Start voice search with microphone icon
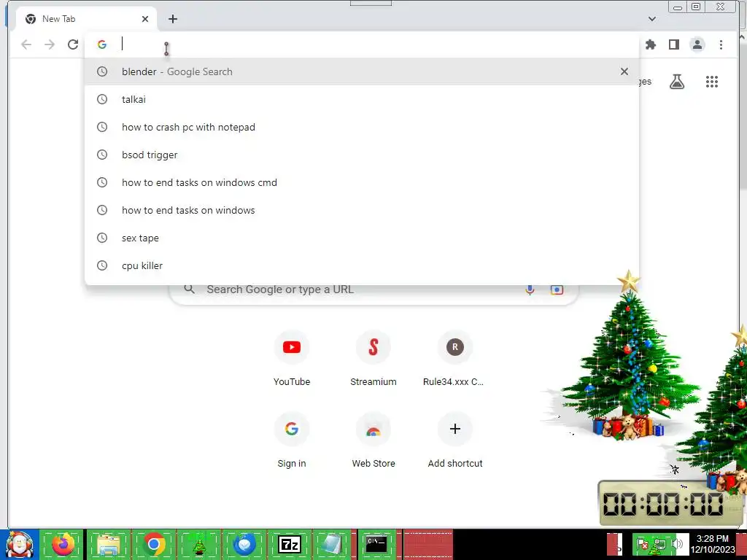The height and width of the screenshot is (560, 747). tap(530, 289)
